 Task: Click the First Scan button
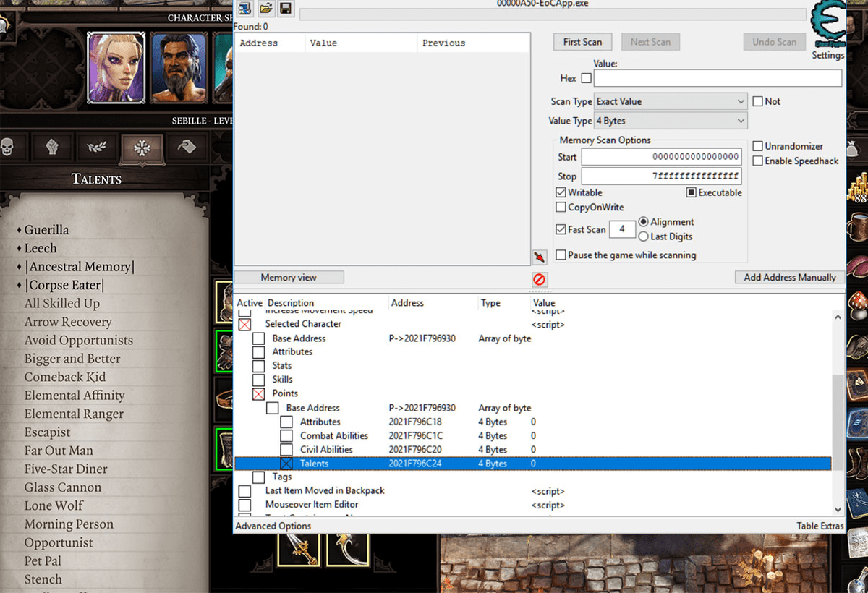pyautogui.click(x=582, y=42)
